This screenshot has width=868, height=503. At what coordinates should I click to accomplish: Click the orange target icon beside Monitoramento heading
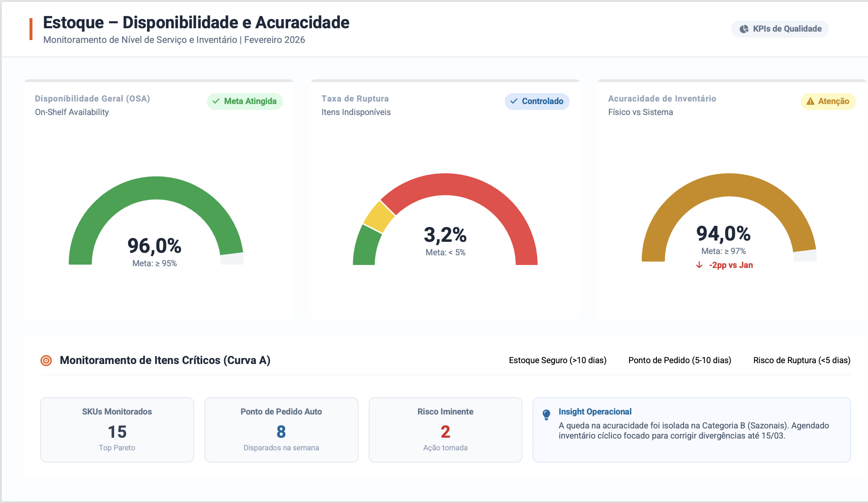[x=46, y=361]
